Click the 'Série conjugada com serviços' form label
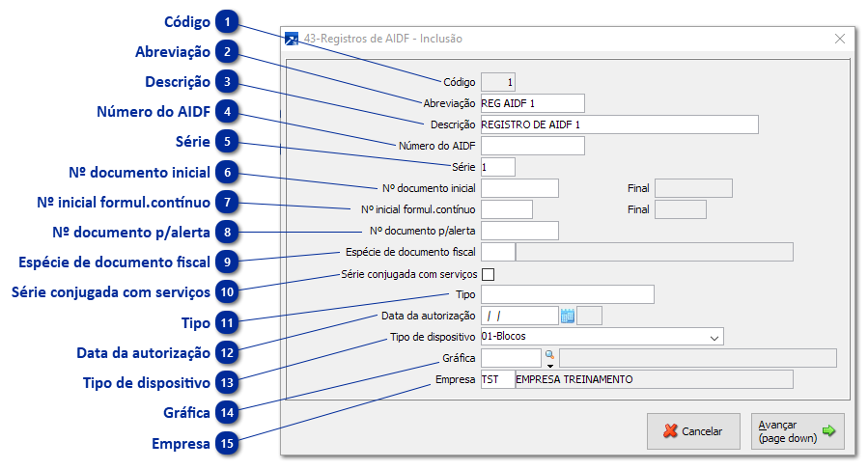 pos(408,274)
